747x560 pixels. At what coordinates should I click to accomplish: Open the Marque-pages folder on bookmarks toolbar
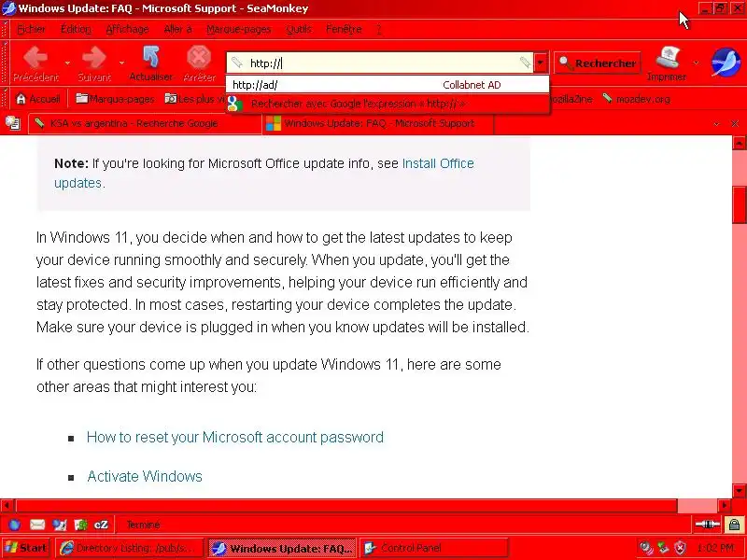(115, 99)
